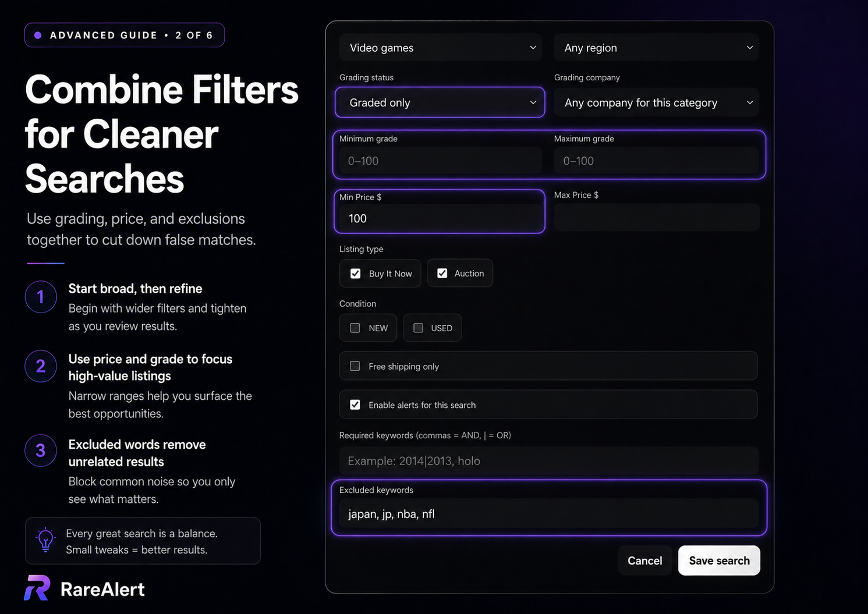The width and height of the screenshot is (868, 614).
Task: Disable Enable alerts for this search
Action: point(355,404)
